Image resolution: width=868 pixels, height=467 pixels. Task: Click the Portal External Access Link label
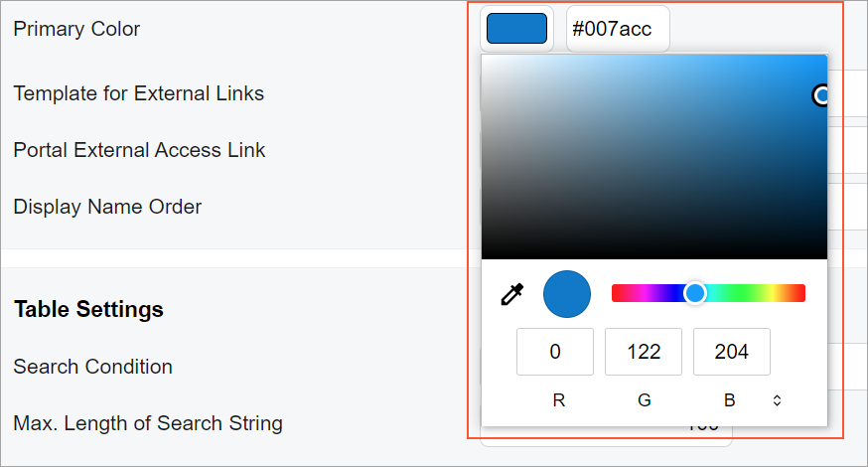139,150
